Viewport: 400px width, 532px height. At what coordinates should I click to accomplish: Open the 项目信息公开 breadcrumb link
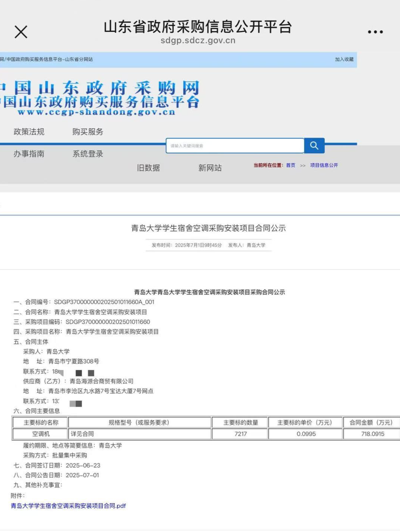323,165
